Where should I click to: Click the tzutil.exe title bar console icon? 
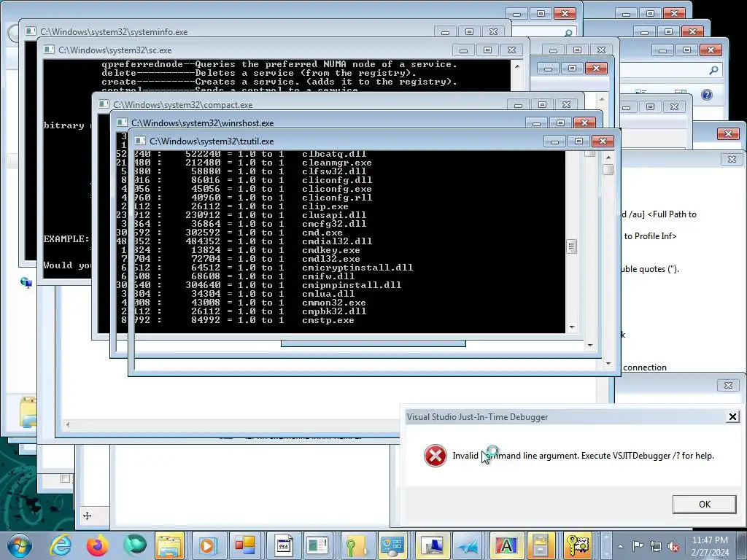tap(139, 141)
